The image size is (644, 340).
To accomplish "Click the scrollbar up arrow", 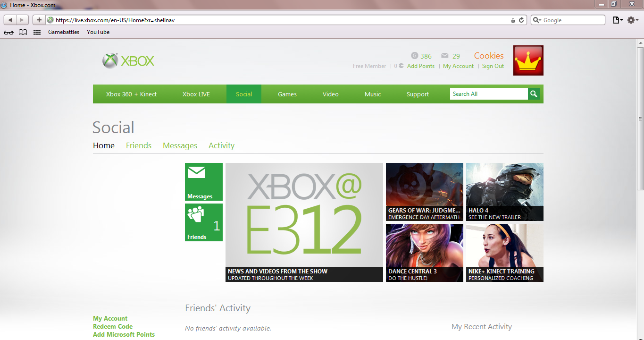I will [640, 42].
